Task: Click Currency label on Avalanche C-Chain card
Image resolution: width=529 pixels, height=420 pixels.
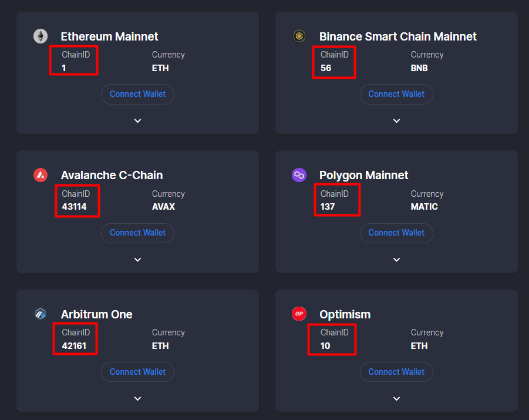Action: pyautogui.click(x=169, y=194)
